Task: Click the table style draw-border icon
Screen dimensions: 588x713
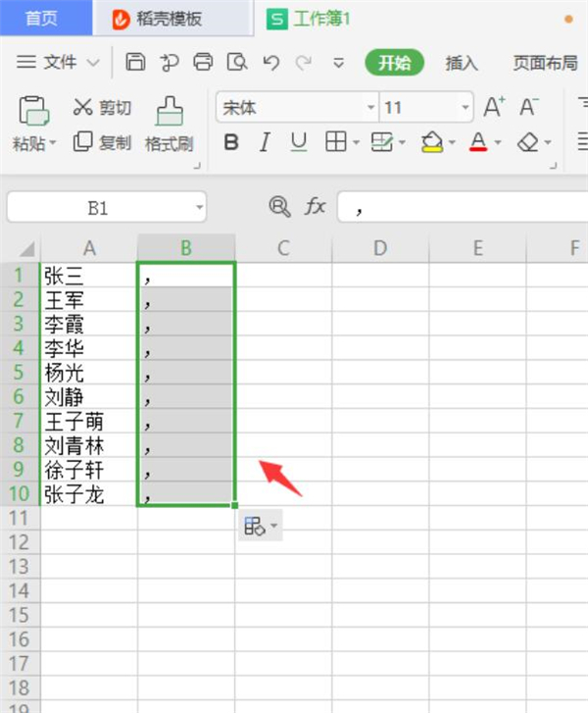Action: click(381, 142)
